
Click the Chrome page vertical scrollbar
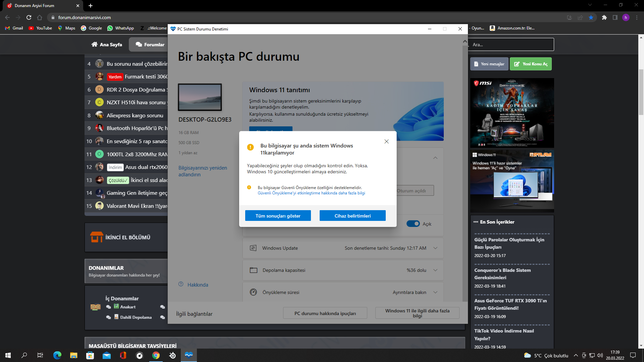[x=641, y=92]
